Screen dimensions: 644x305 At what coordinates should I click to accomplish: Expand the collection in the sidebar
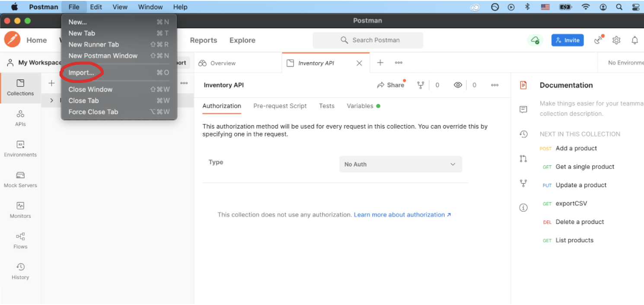pyautogui.click(x=51, y=100)
